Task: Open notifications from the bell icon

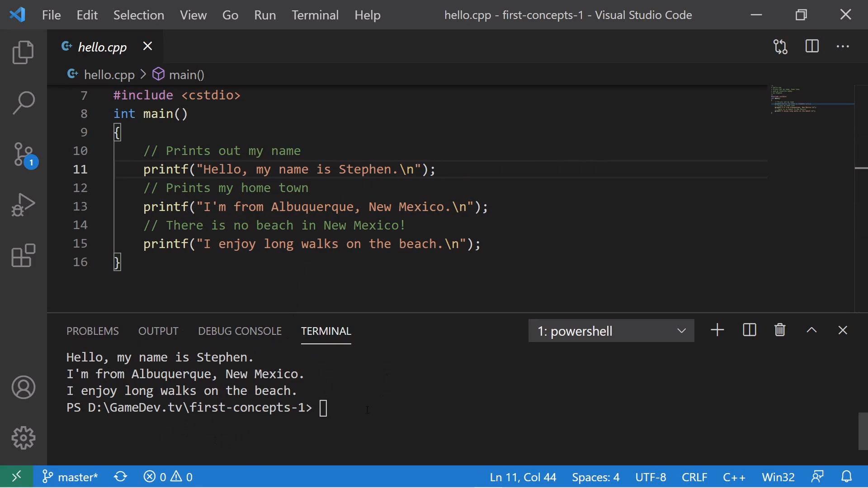Action: click(x=846, y=477)
